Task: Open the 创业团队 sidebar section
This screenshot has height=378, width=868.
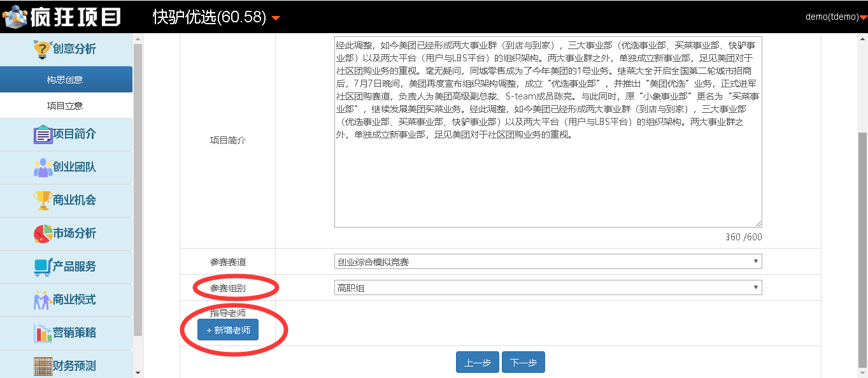Action: (x=66, y=168)
